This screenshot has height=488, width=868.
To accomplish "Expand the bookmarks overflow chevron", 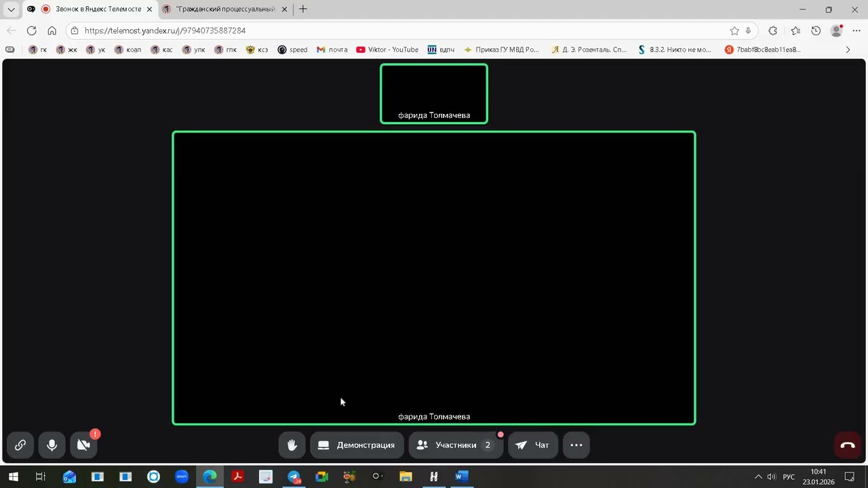I will point(848,49).
